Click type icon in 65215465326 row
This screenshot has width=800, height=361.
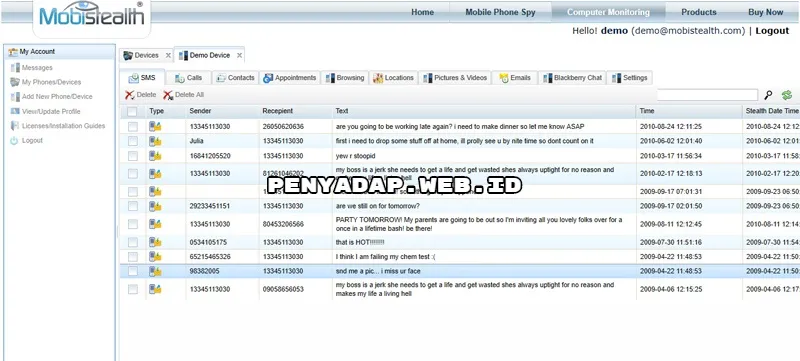[155, 257]
